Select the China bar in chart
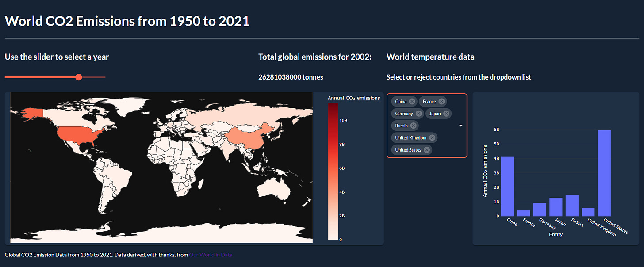This screenshot has height=267, width=644. click(508, 187)
